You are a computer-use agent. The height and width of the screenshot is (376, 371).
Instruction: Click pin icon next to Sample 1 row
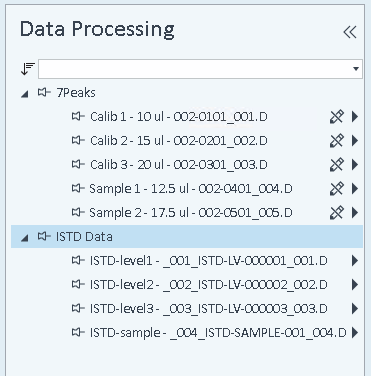click(337, 189)
